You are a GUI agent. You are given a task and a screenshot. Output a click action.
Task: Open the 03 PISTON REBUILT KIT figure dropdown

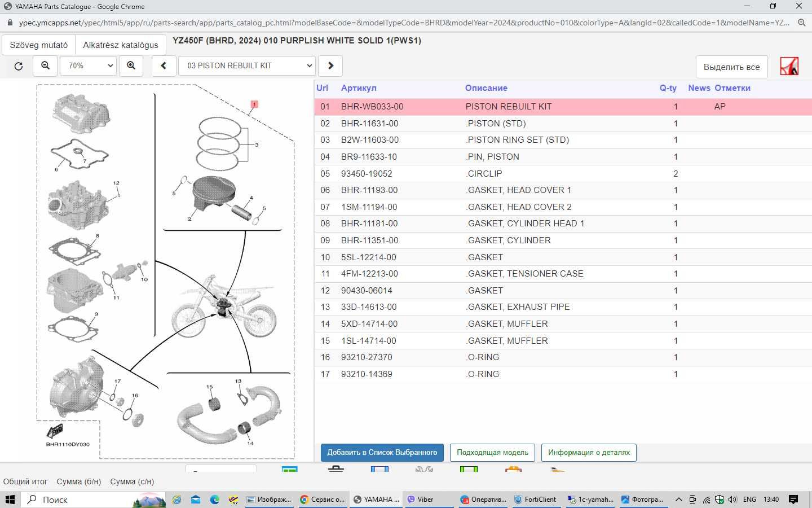click(247, 65)
